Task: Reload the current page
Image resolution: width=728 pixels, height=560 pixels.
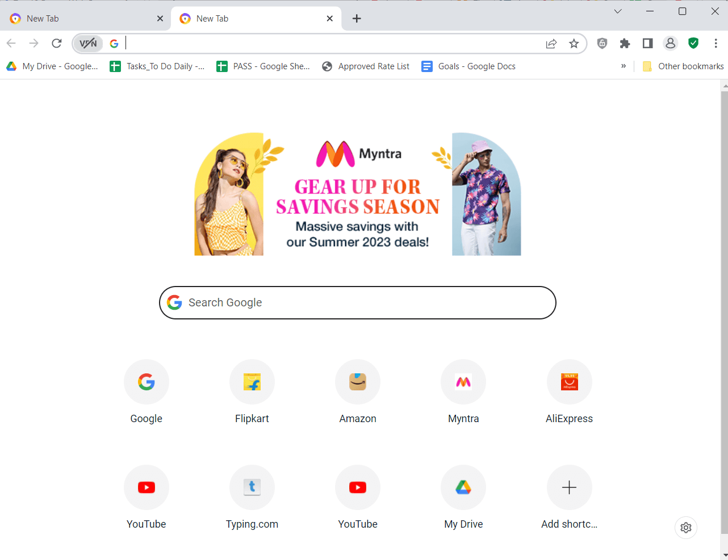Action: 56,43
